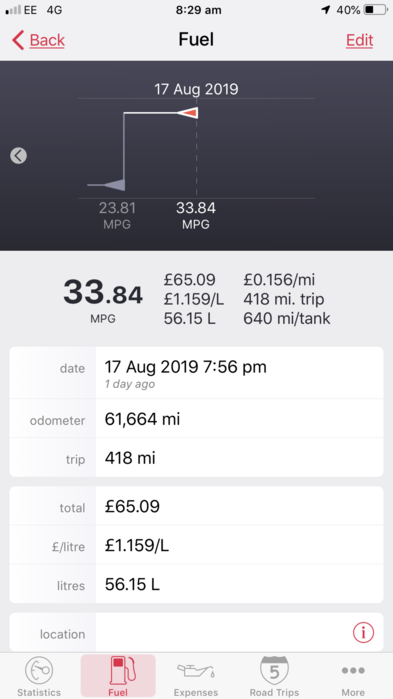This screenshot has width=393, height=699.
Task: Tap the battery status icon
Action: pos(375,10)
